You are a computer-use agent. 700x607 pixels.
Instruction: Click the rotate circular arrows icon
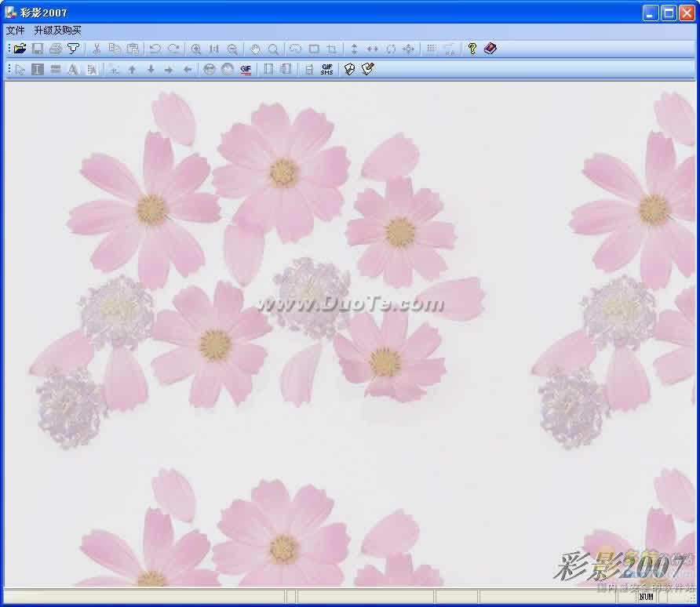coord(391,49)
